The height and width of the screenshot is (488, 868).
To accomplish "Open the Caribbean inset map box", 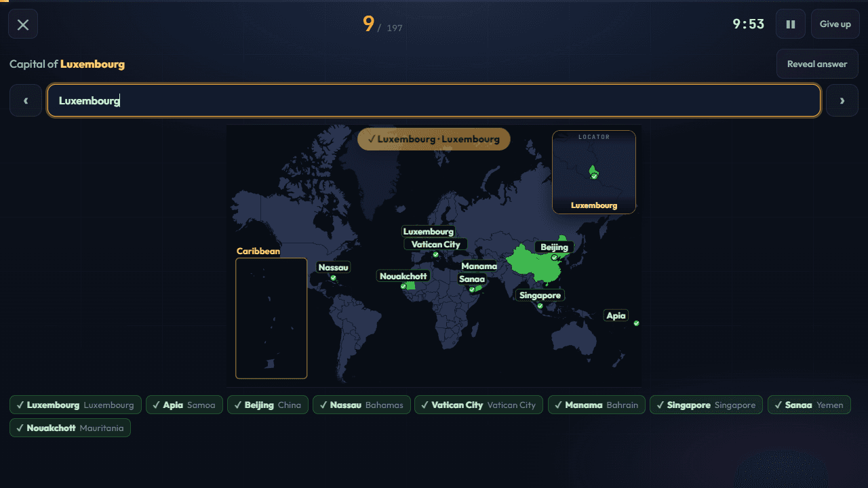I will coord(271,318).
